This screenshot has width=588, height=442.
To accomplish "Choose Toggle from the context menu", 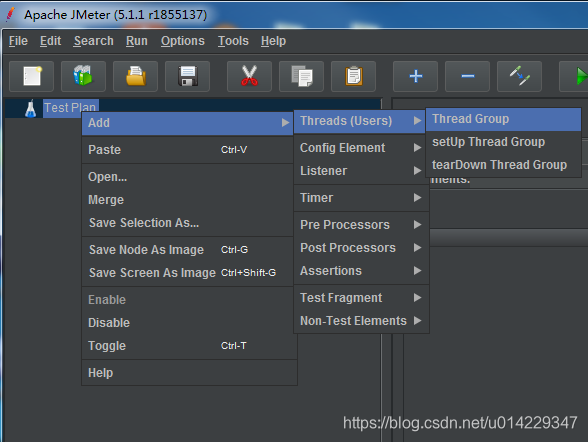I will click(188, 346).
